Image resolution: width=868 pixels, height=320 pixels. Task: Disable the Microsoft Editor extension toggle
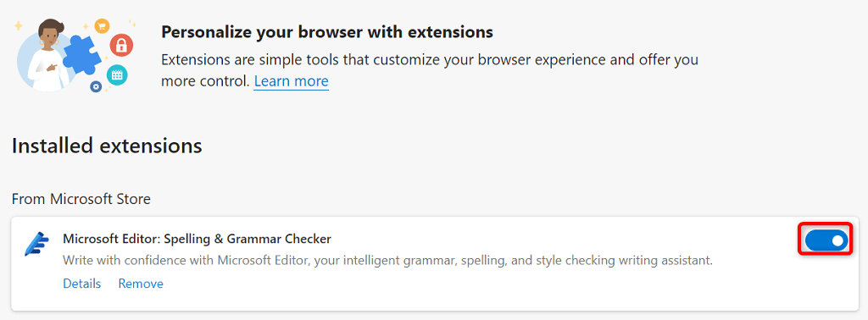click(826, 240)
